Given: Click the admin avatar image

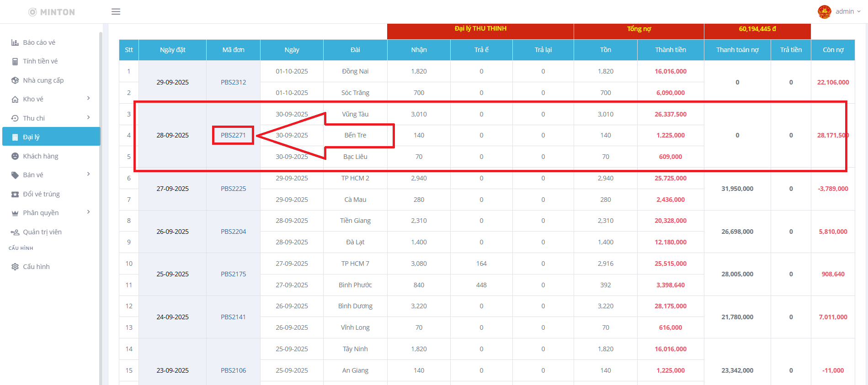Looking at the screenshot, I should (824, 12).
